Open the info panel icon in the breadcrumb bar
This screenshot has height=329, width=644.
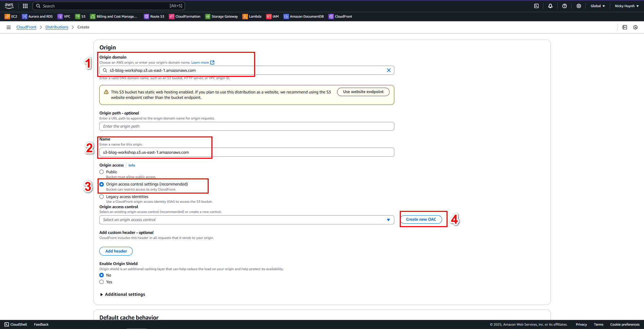[625, 27]
